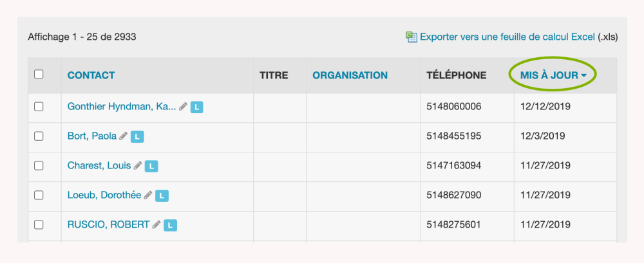
Task: Click the Excel spreadsheet icon
Action: tap(412, 37)
